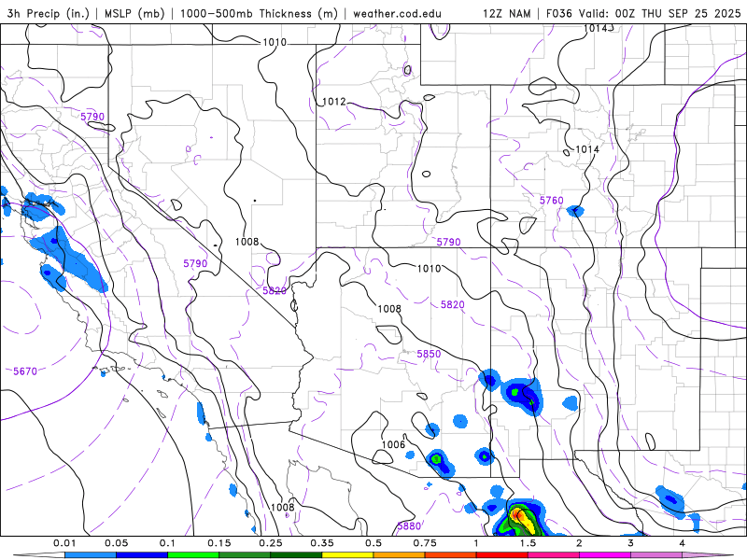
Task: Click the weather.cod.edu source label
Action: pos(397,13)
